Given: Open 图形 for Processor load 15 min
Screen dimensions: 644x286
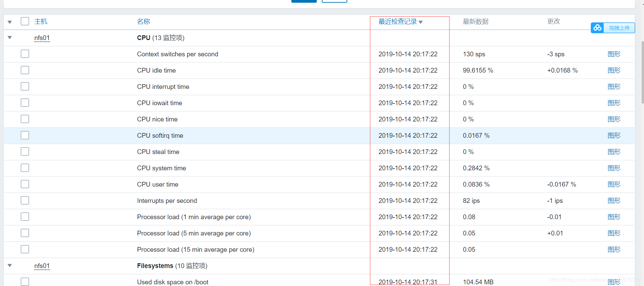Looking at the screenshot, I should (x=614, y=249).
